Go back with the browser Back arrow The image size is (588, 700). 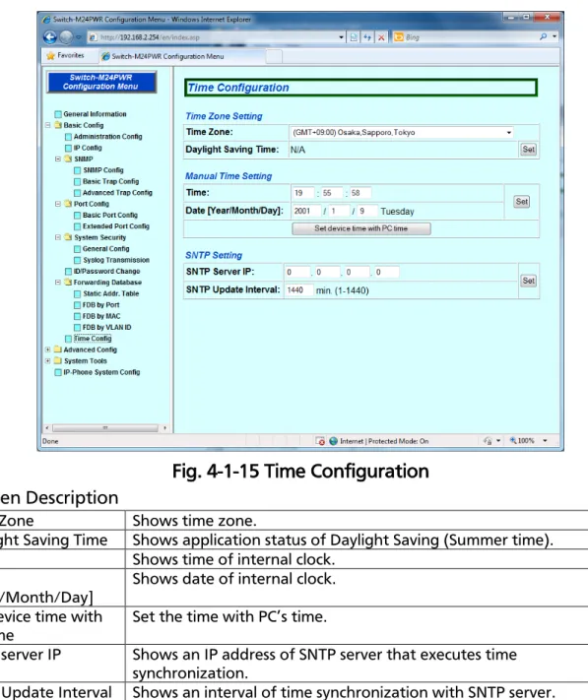[x=50, y=37]
